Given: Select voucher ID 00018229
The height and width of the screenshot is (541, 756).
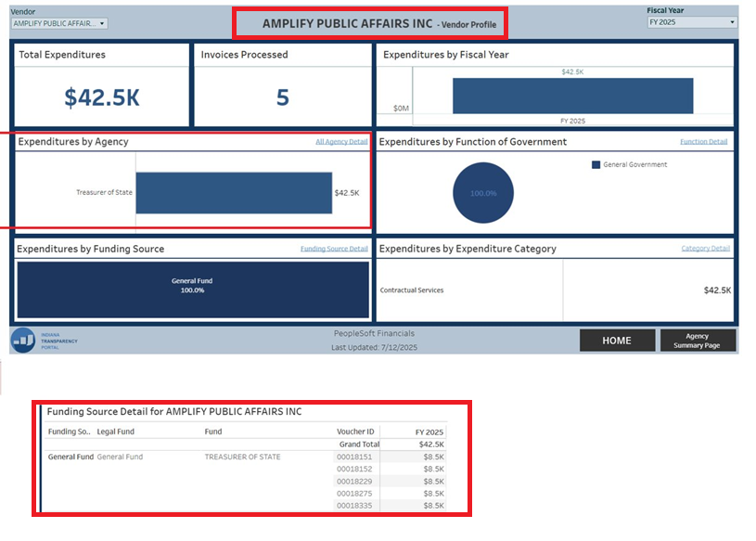Looking at the screenshot, I should (354, 482).
